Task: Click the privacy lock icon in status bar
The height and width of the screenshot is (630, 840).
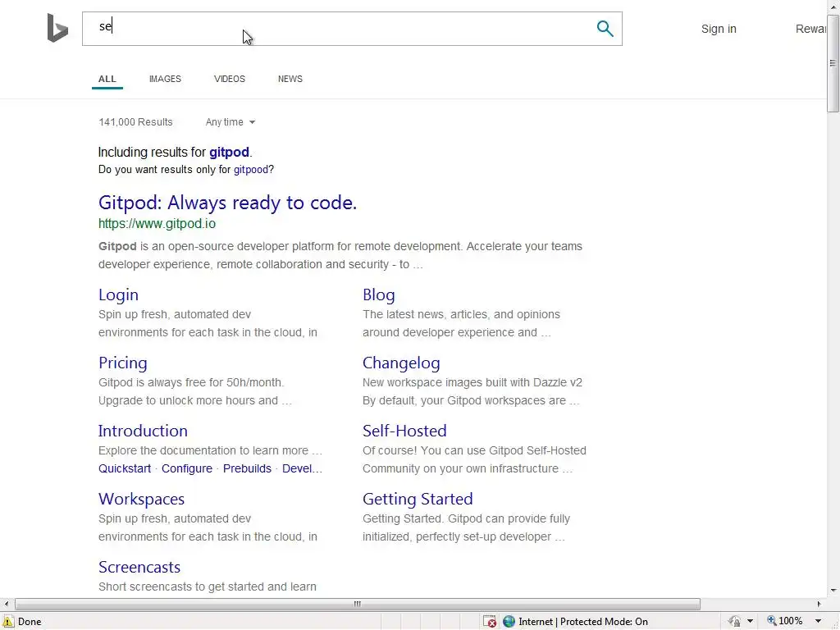Action: click(x=734, y=622)
